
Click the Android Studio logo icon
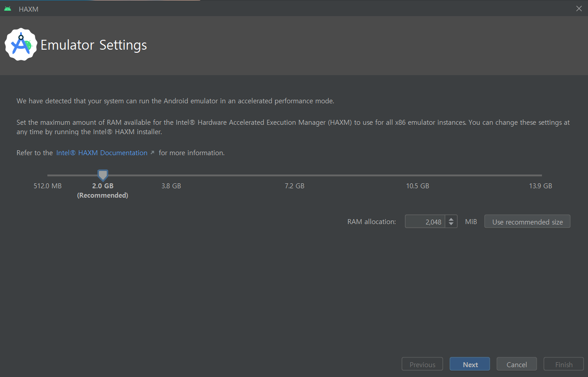tap(21, 45)
